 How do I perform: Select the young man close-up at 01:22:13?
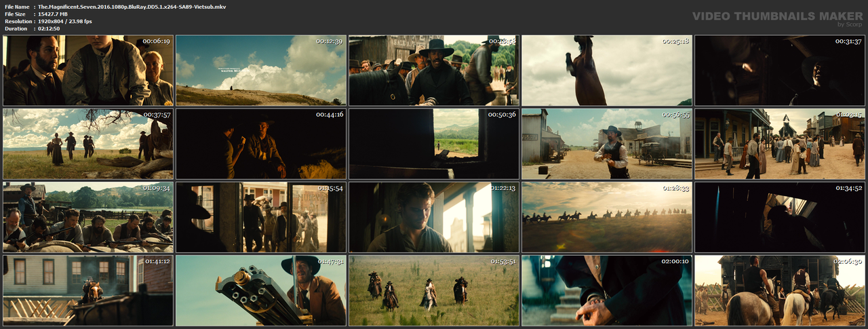[434, 216]
